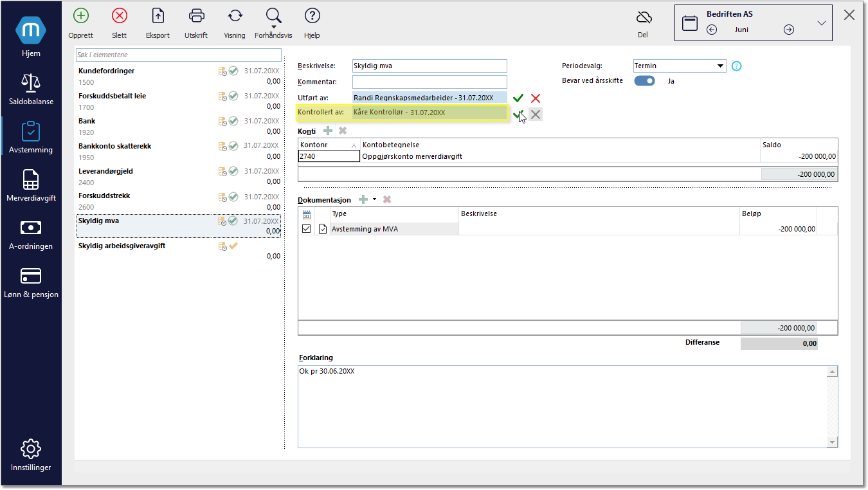Toggle the Bevar ved årsskifte switch
868x490 pixels.
point(645,81)
